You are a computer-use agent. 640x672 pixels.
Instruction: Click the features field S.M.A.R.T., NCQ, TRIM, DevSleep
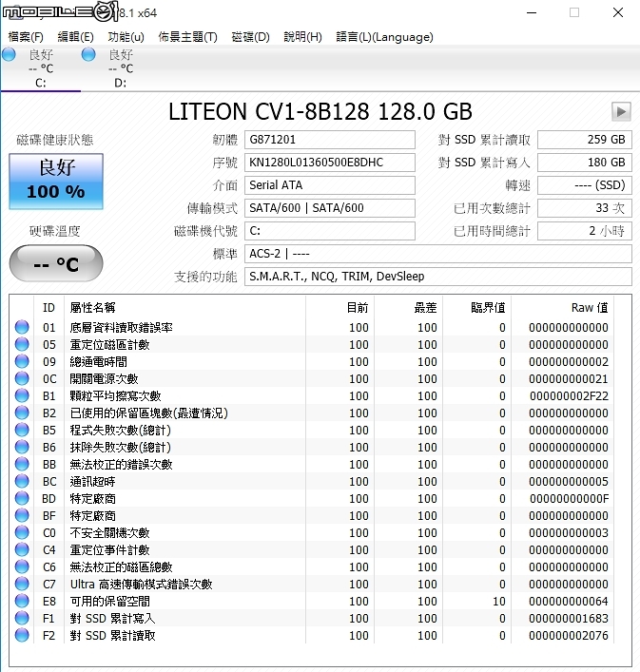pyautogui.click(x=438, y=277)
